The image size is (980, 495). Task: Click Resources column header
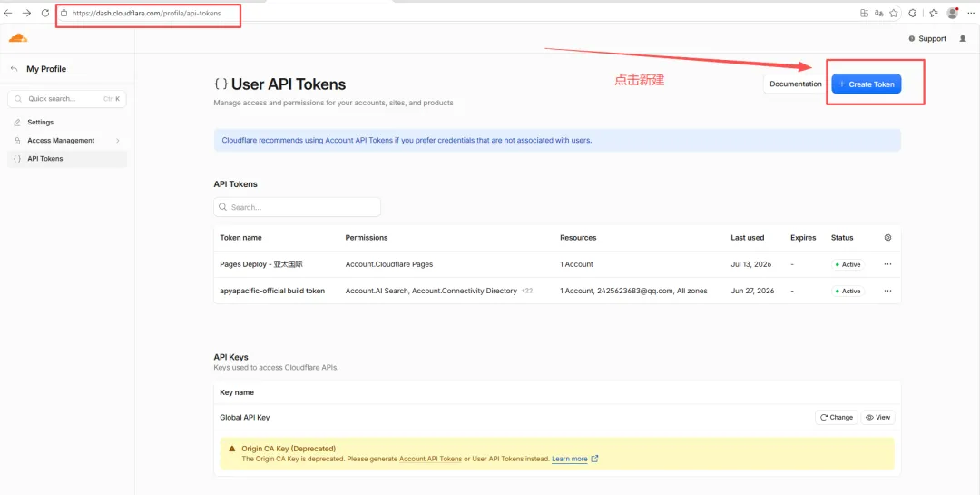(x=578, y=238)
